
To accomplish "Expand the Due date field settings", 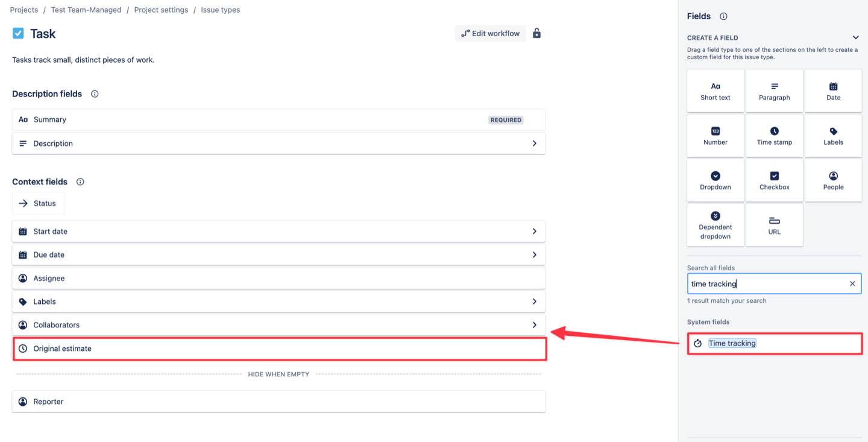I will pyautogui.click(x=534, y=254).
